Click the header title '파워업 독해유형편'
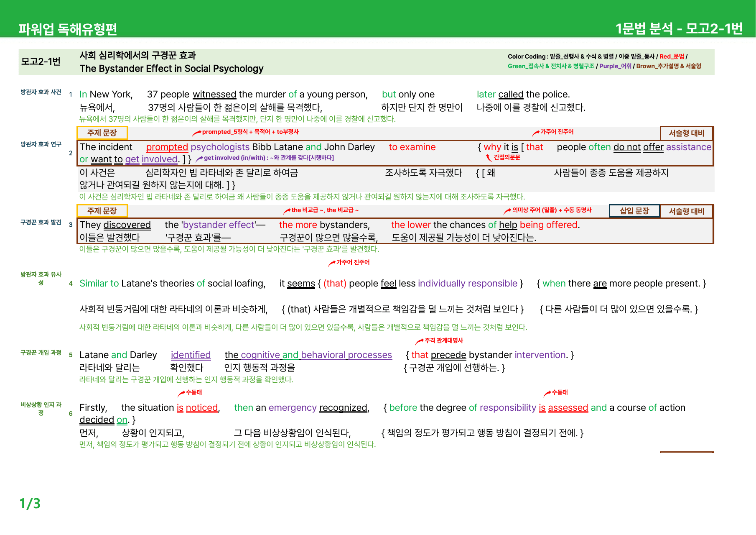 pyautogui.click(x=68, y=29)
